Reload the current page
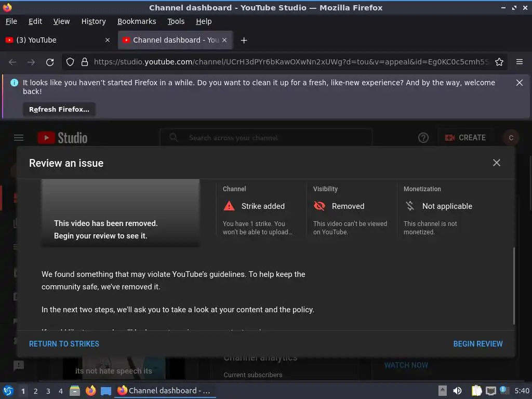 point(50,62)
